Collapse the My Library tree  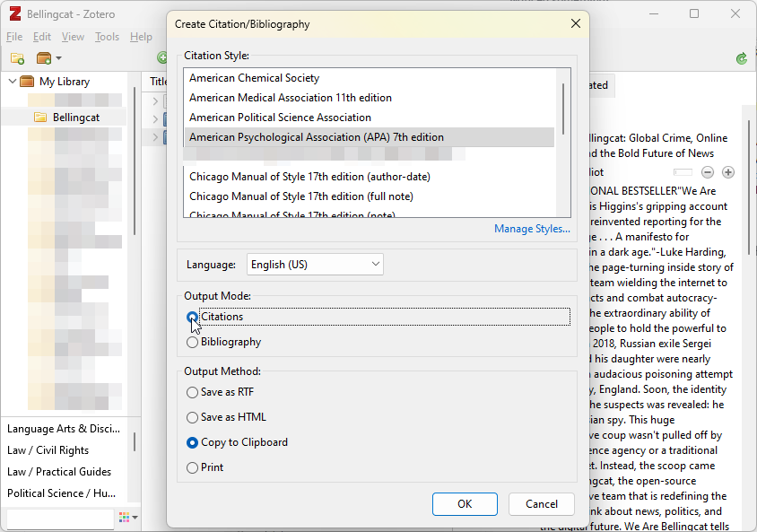click(13, 82)
